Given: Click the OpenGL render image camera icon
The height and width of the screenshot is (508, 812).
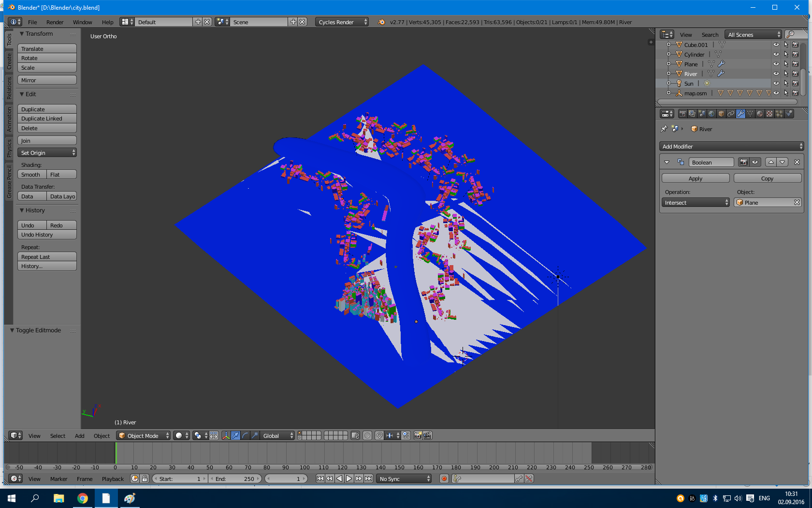Looking at the screenshot, I should pyautogui.click(x=418, y=435).
